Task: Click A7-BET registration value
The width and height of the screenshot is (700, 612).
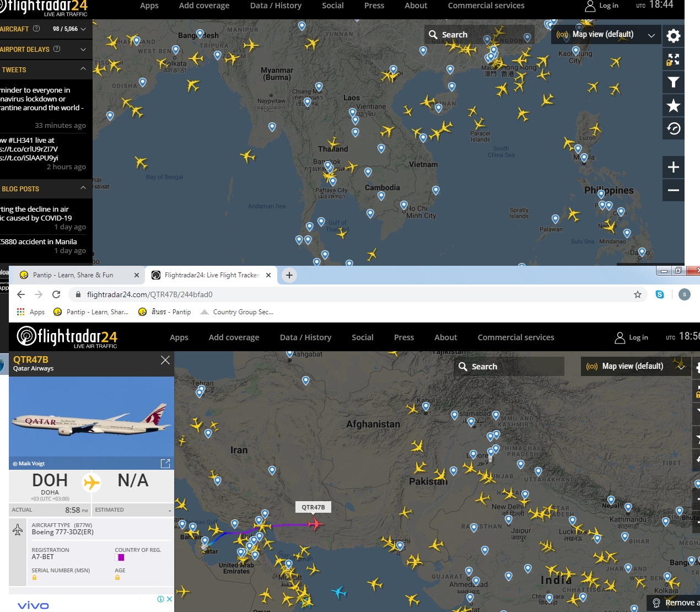Action: tap(42, 557)
